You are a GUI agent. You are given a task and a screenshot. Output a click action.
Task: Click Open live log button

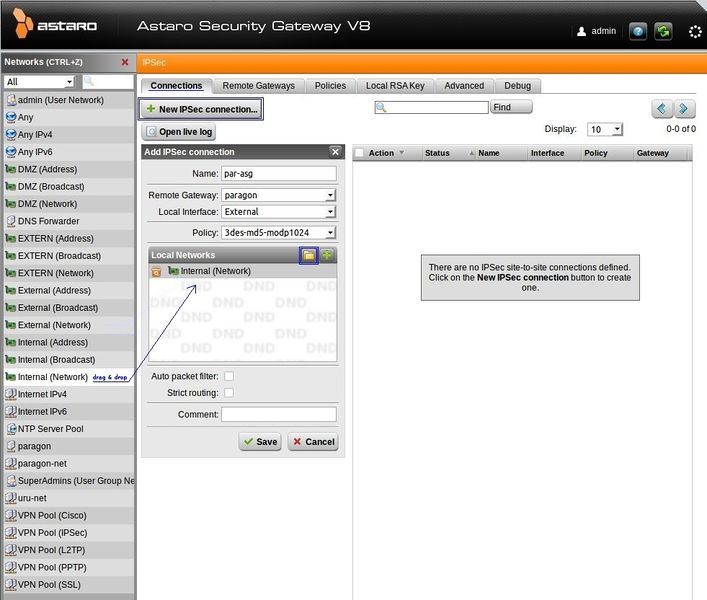(179, 132)
